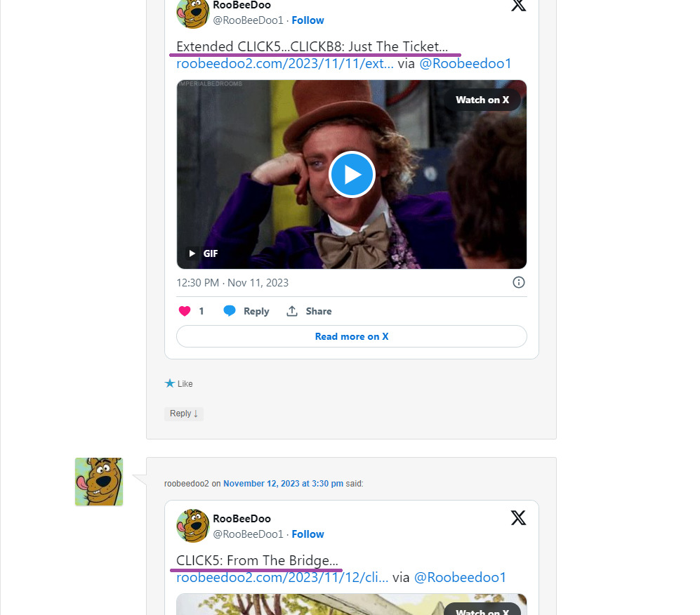
Task: Click the Scooby-Doo commenter avatar beside the comment
Action: 99,482
